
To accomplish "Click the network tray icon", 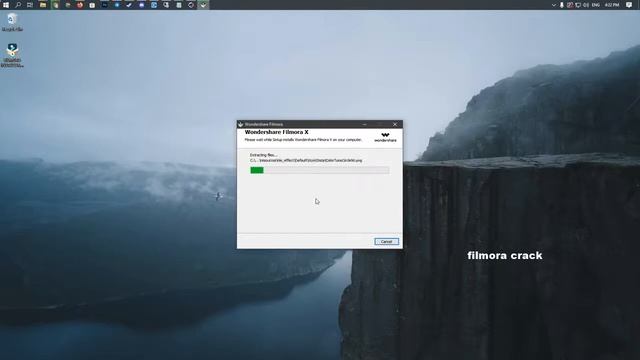I will pos(578,5).
